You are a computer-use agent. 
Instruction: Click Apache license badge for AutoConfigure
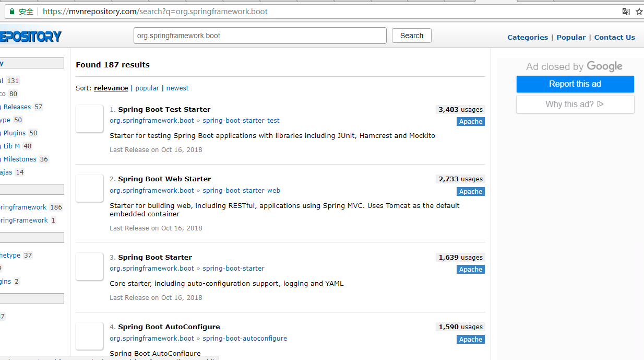click(471, 340)
